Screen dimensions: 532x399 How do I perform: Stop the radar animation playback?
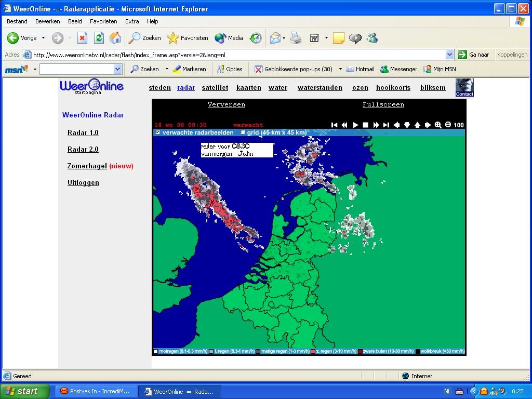pyautogui.click(x=365, y=125)
